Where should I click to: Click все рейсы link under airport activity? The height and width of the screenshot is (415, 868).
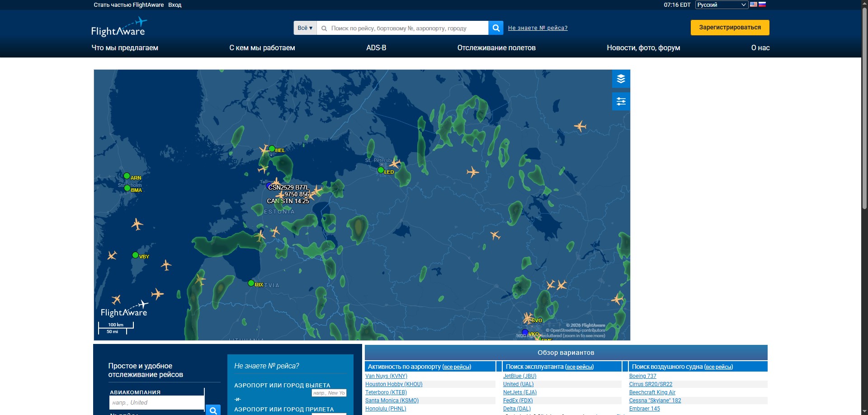click(457, 367)
